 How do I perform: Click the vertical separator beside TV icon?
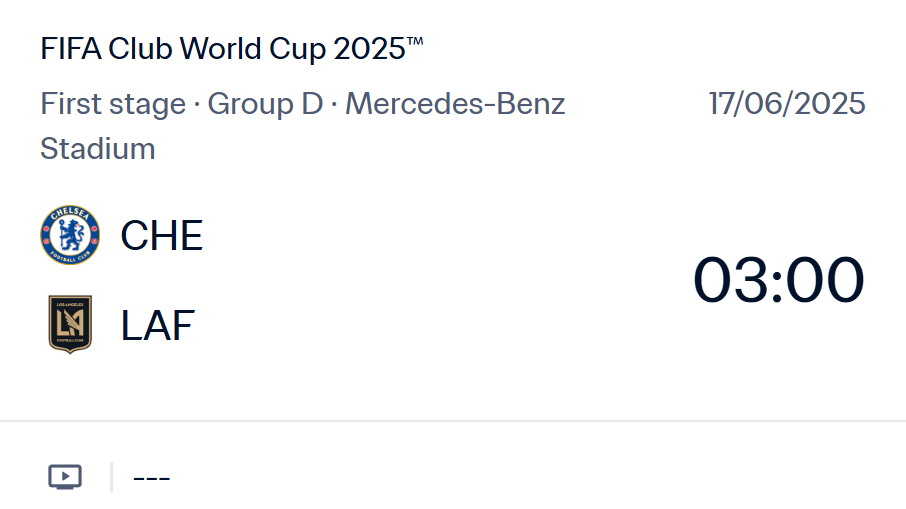(111, 477)
